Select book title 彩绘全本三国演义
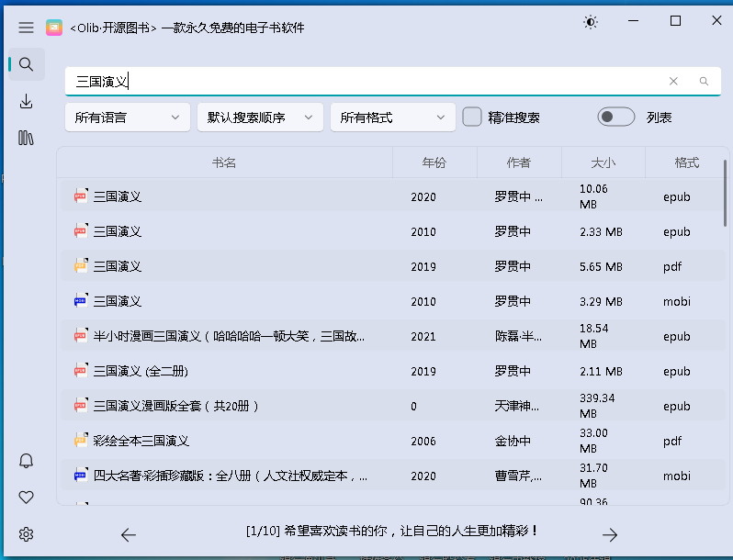733x560 pixels. coord(141,441)
